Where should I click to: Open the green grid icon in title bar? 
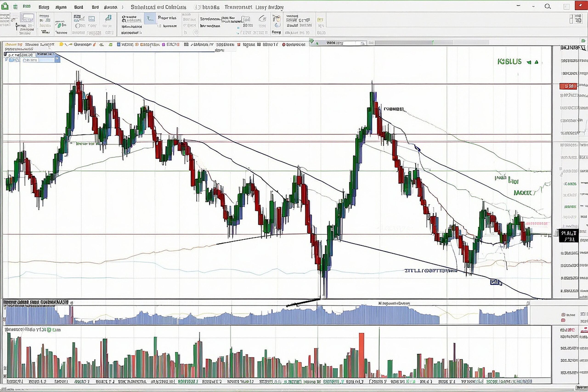pos(15,7)
